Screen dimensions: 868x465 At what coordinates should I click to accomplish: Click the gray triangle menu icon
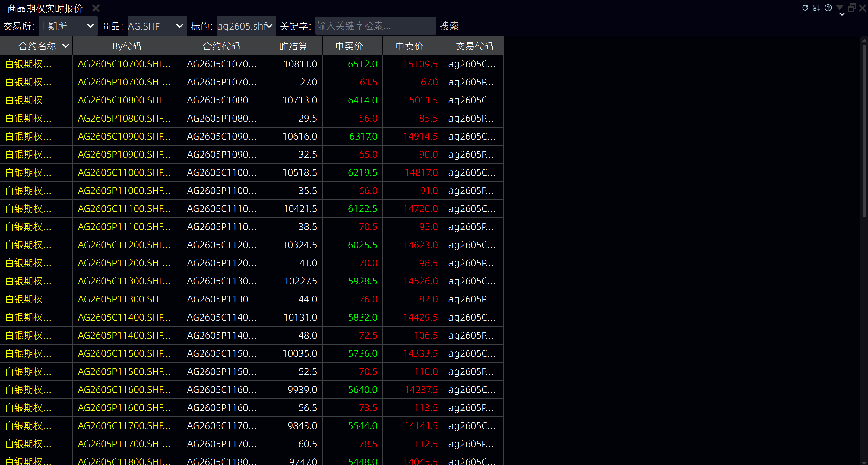pos(840,7)
